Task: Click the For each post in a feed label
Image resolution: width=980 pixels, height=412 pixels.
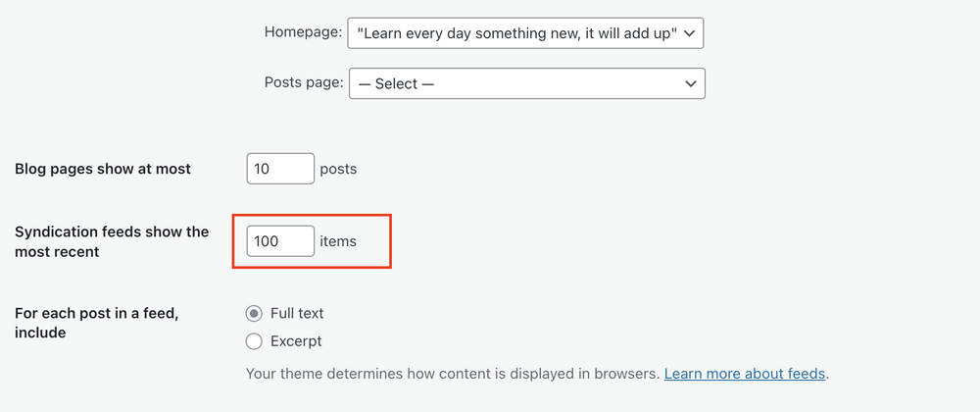Action: [x=98, y=323]
